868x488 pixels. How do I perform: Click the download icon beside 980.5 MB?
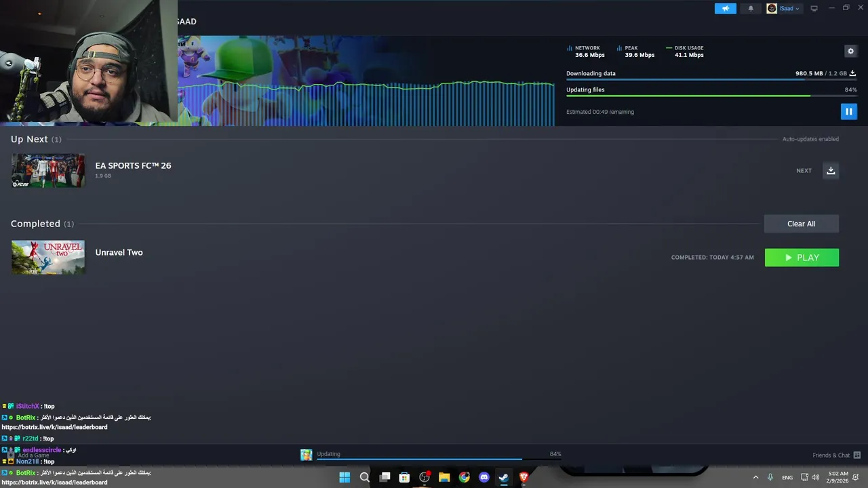(852, 73)
